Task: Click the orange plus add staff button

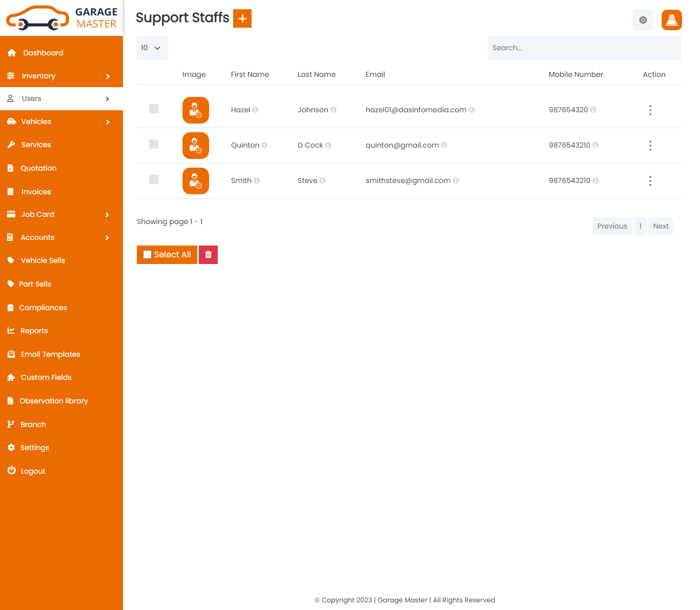Action: pos(242,18)
